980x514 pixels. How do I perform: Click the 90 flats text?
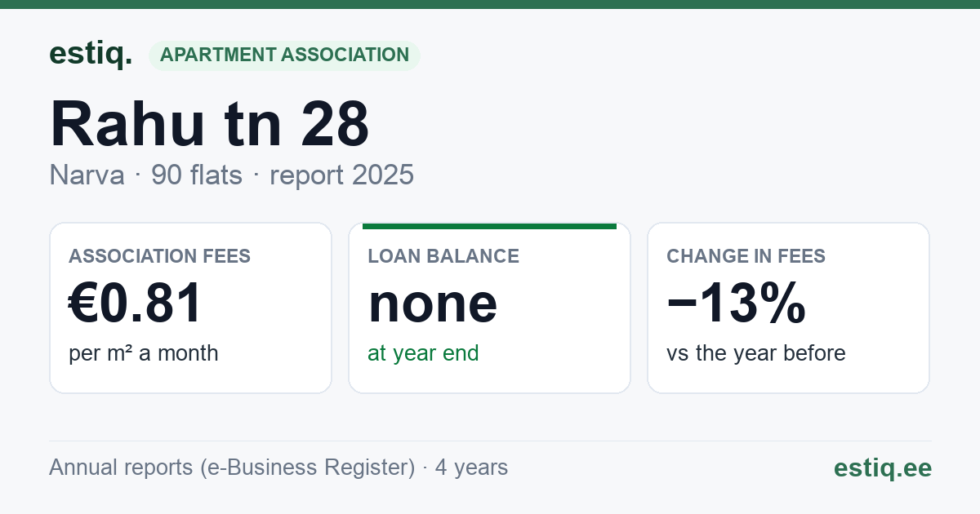point(197,175)
